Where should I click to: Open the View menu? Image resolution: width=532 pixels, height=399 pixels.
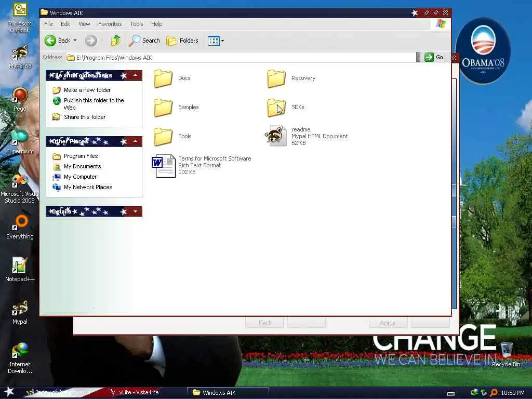point(84,24)
